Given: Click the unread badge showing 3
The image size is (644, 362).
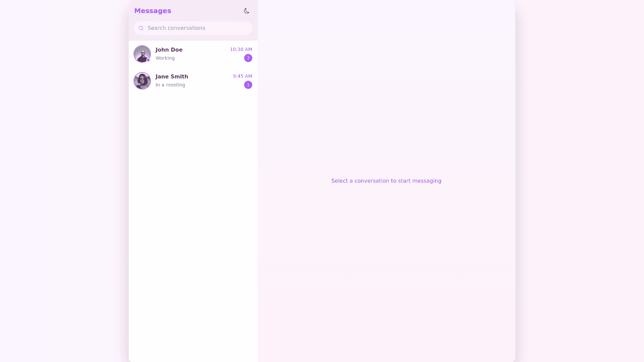Looking at the screenshot, I should coord(248,58).
